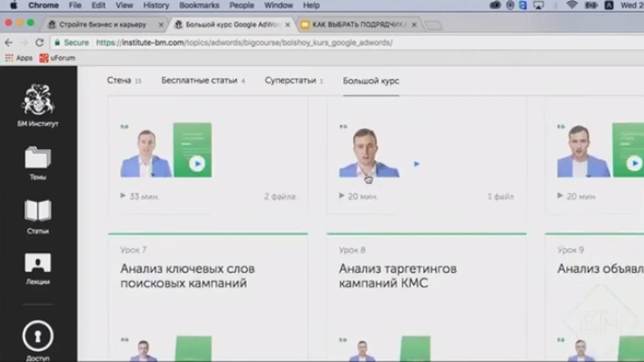Play the video in the rightmost top lesson card
644x362 pixels.
click(x=635, y=164)
